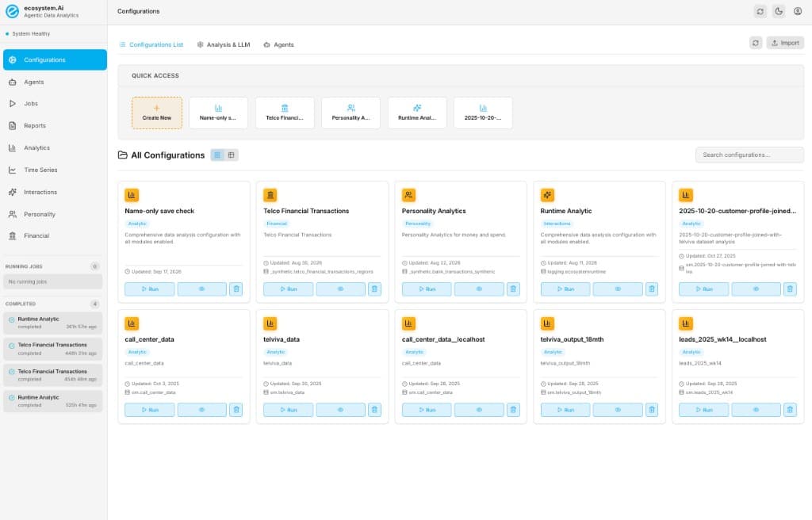View the Telco Financial Transactions configuration
812x520 pixels.
[340, 289]
